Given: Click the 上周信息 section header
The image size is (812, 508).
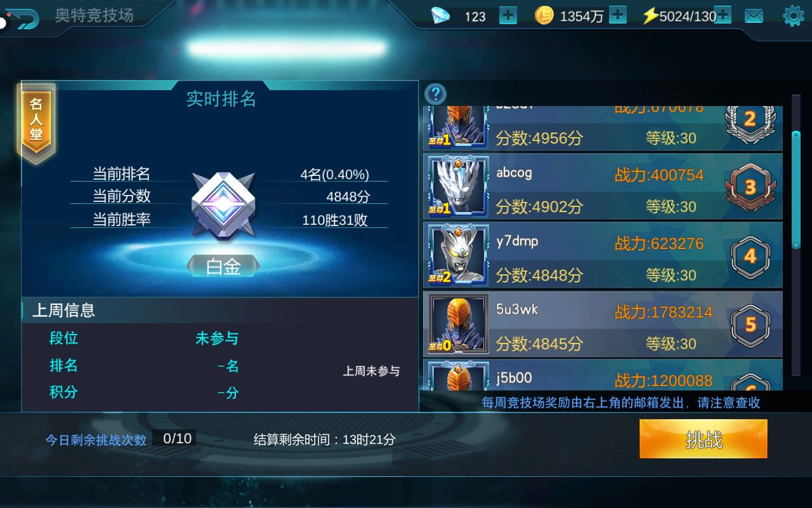Looking at the screenshot, I should (x=63, y=310).
